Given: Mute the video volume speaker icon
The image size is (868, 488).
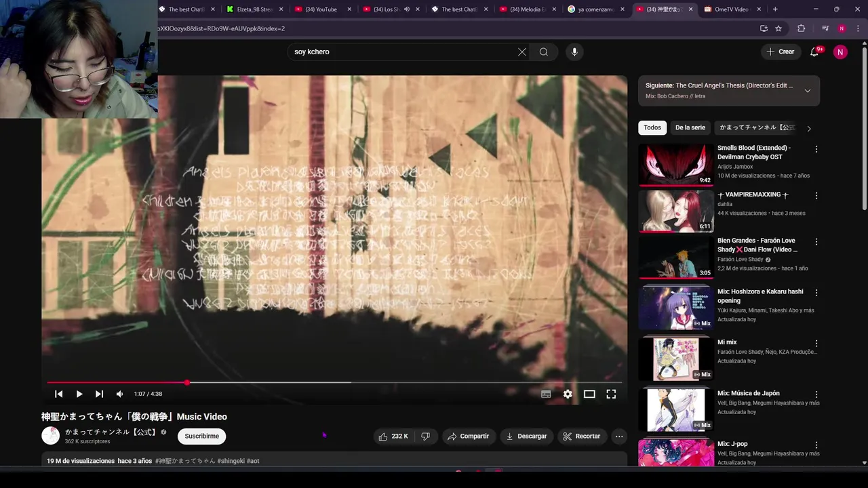Looking at the screenshot, I should [119, 394].
